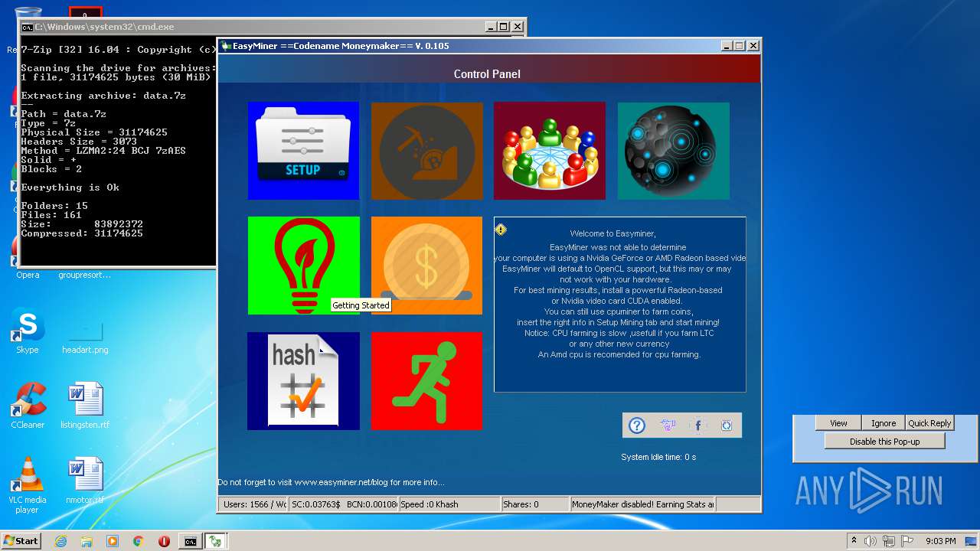Open the brown pickaxe mining tile

point(427,151)
